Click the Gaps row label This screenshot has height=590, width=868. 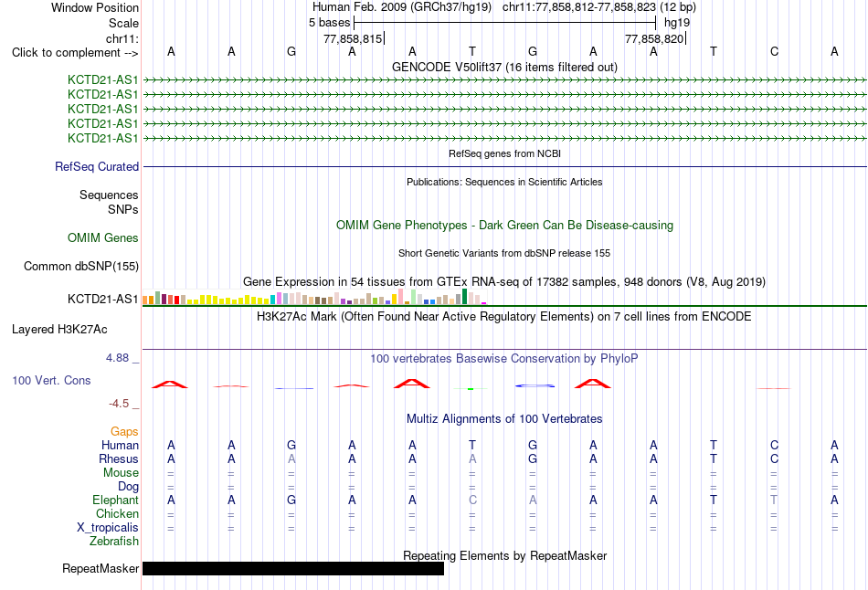tap(124, 431)
